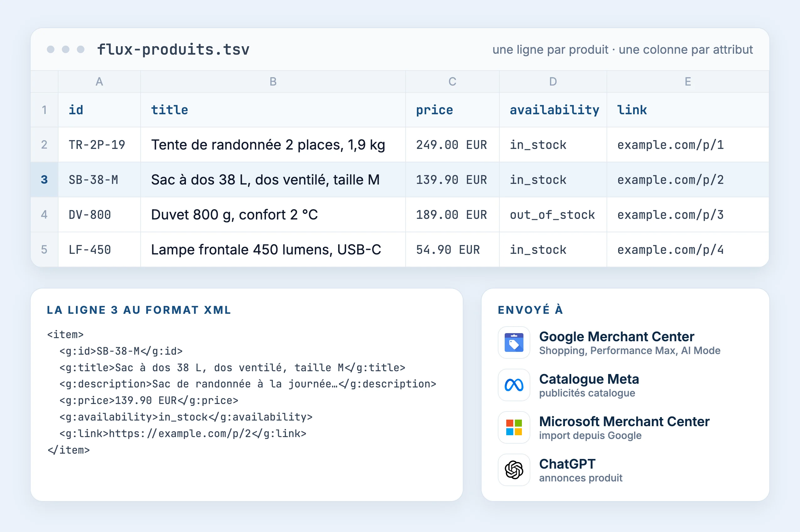Click the ChatGPT knot logo icon
The image size is (800, 532).
514,470
